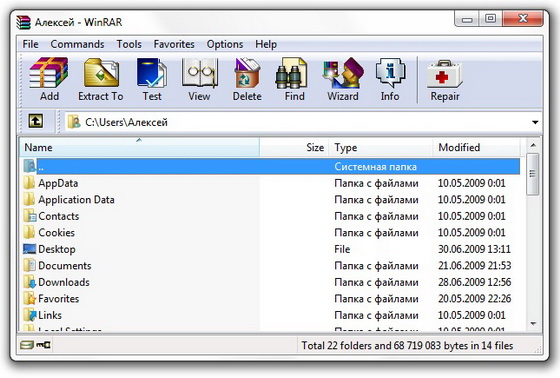Open the Favorites menu
The image size is (560, 378).
[x=174, y=44]
